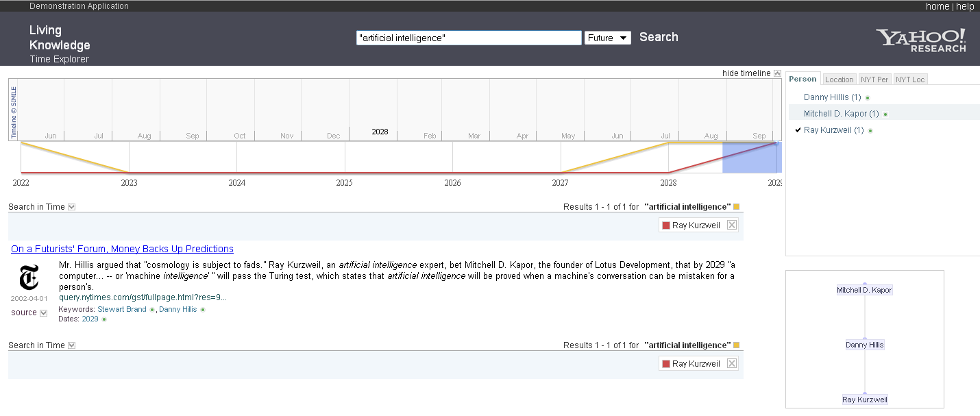Switch to the NYT Loc tab
980x416 pixels.
[910, 79]
